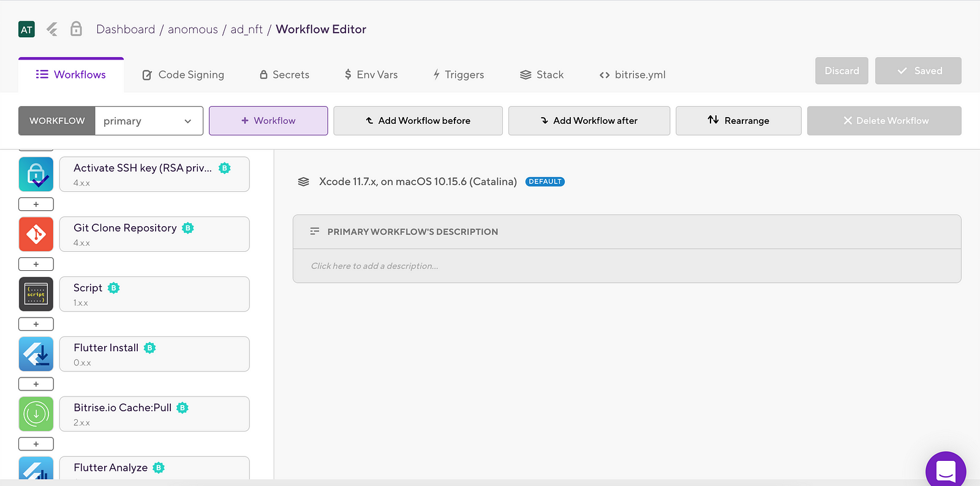The height and width of the screenshot is (486, 980).
Task: Open the Flutter Analyze step card
Action: 154,468
